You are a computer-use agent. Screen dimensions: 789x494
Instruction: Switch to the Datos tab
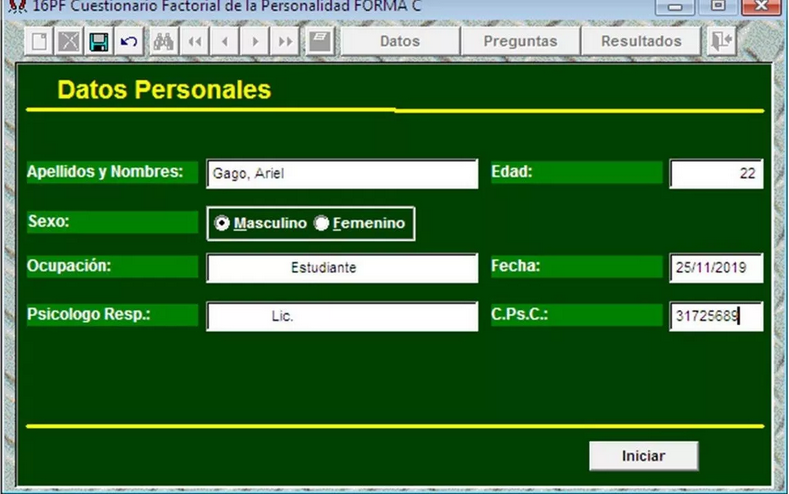[x=400, y=41]
